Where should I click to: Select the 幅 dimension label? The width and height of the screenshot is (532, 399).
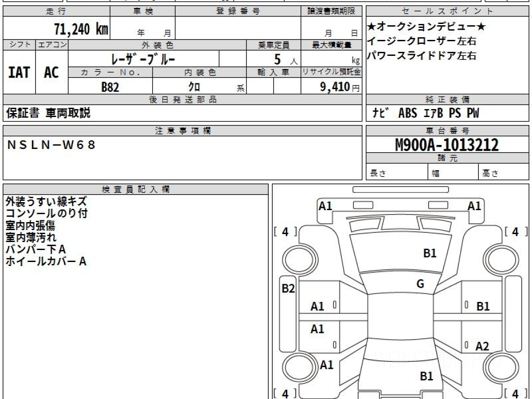coord(436,174)
